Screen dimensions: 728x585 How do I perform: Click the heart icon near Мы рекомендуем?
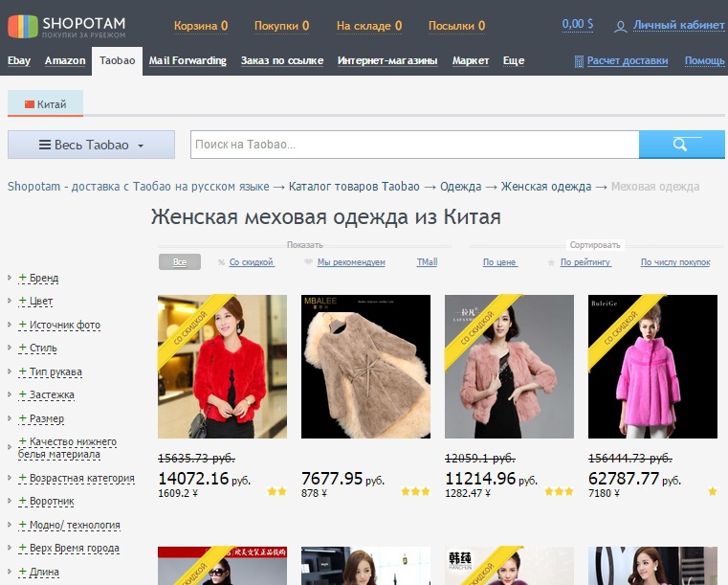coord(308,262)
